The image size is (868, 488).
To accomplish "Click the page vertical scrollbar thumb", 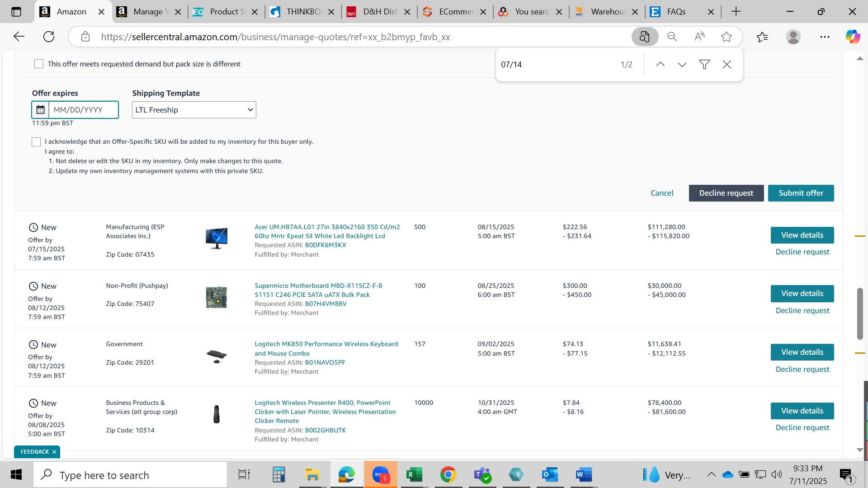I will [860, 314].
